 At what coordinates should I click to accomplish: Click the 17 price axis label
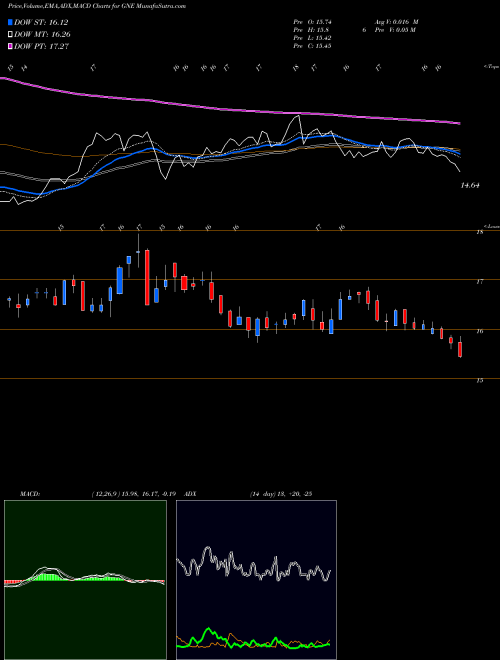tap(479, 282)
